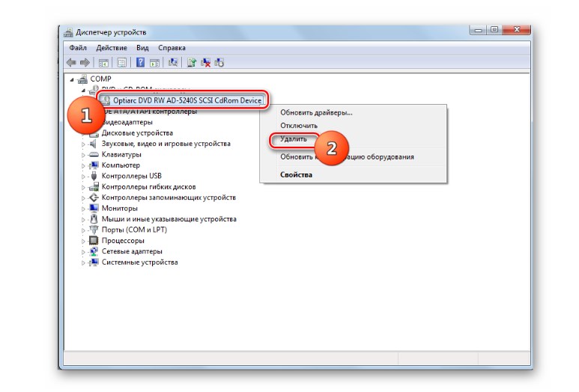Expand the Звуковые, видео и игровые устройства node
The width and height of the screenshot is (579, 392).
click(x=83, y=144)
